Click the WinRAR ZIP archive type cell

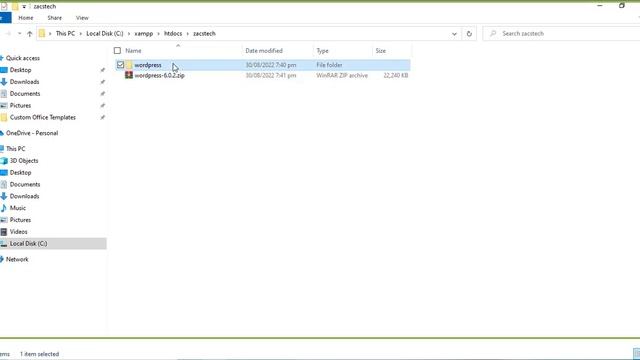pyautogui.click(x=342, y=76)
